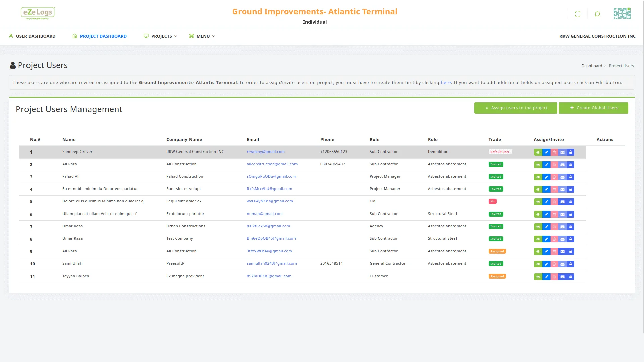Open chat bubble icon in header

(x=597, y=14)
